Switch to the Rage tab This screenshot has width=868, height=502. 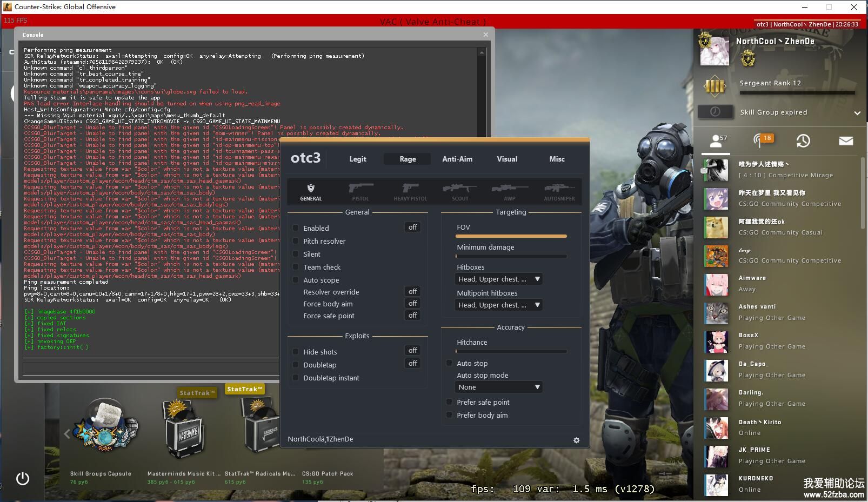coord(408,159)
